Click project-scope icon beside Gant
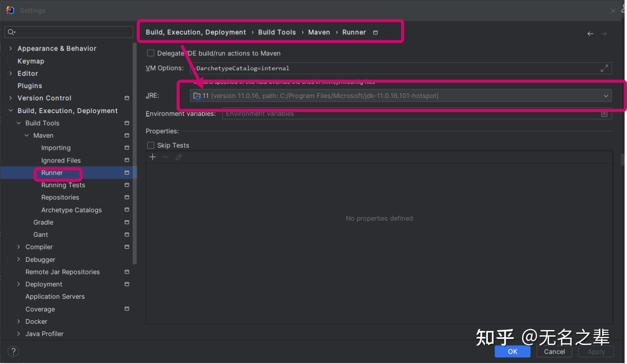Viewport: 627px width, 364px height. pos(127,235)
